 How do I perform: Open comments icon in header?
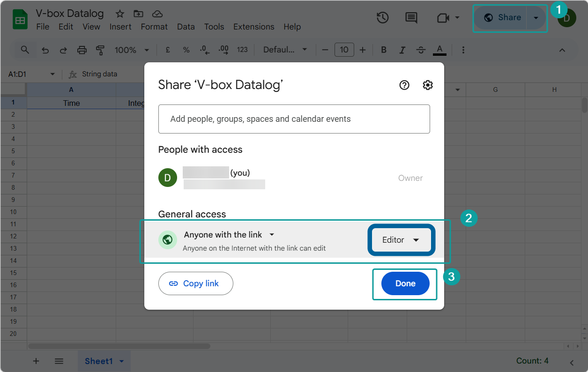pos(411,18)
